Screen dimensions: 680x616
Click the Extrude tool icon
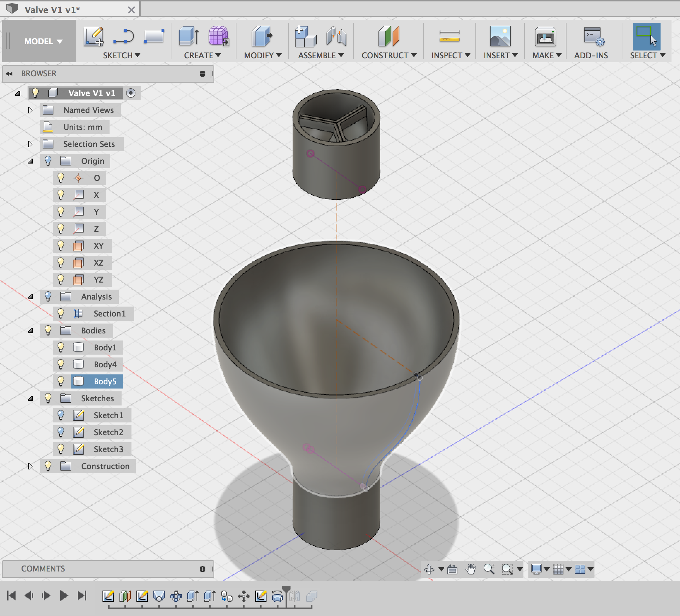pos(189,36)
